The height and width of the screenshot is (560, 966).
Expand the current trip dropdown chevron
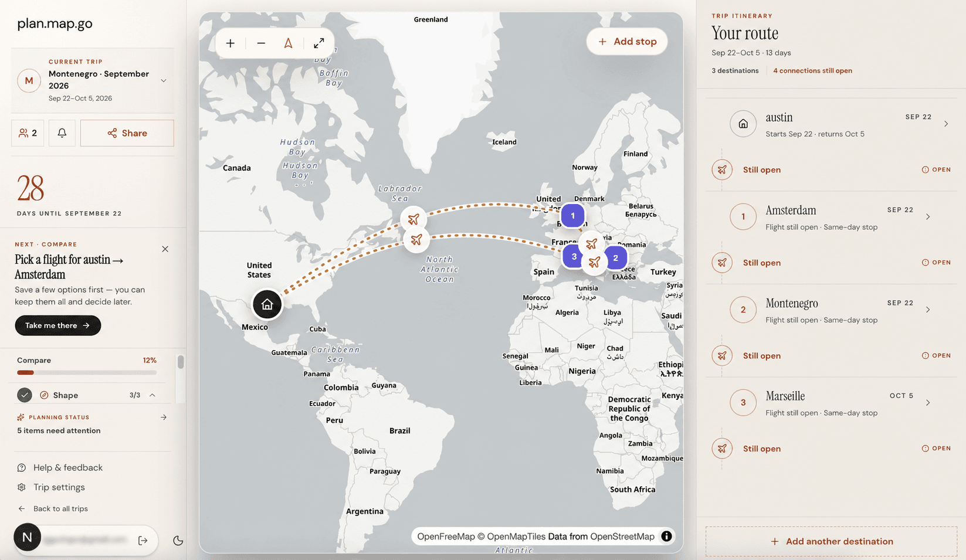pos(164,80)
